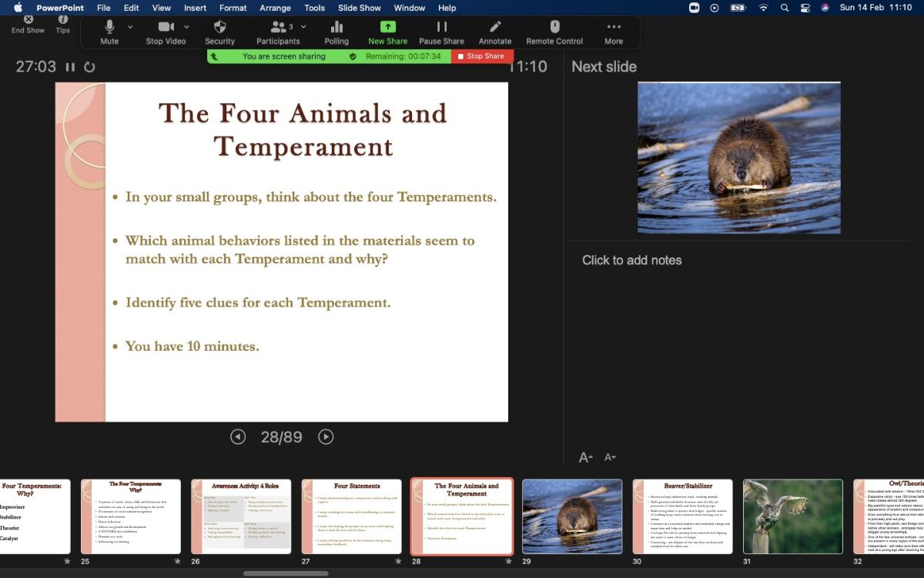Image resolution: width=924 pixels, height=578 pixels.
Task: Expand the audio options arrow beside Mute
Action: point(130,26)
